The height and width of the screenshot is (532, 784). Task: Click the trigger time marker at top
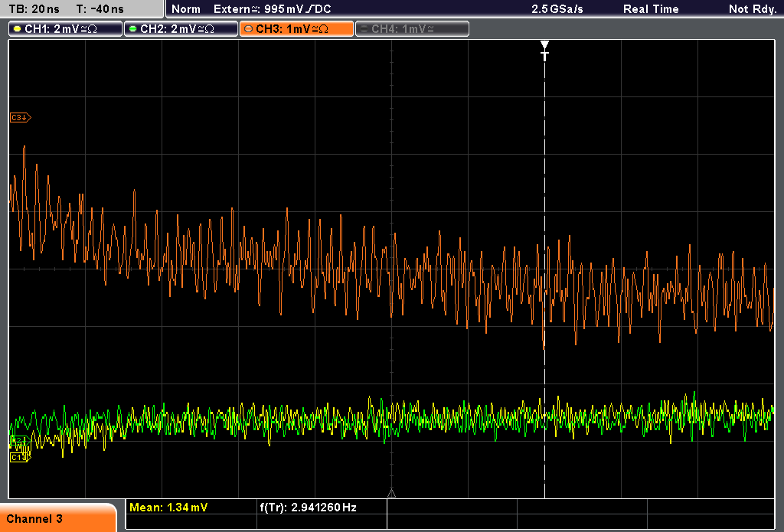tap(544, 50)
